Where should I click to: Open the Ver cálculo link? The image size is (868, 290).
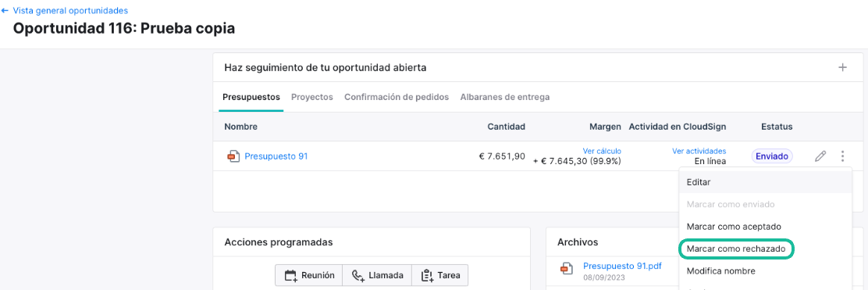(x=602, y=151)
